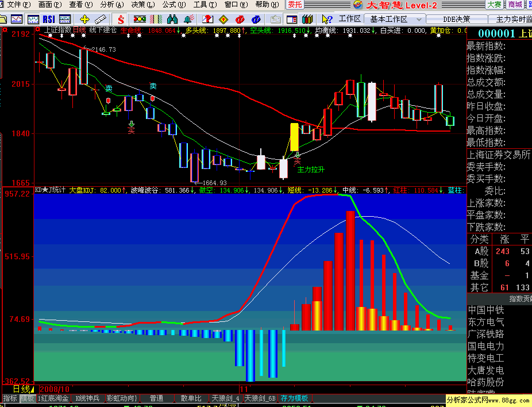Select 大唐发电 in contribution list
The width and height of the screenshot is (532, 407).
click(x=486, y=370)
